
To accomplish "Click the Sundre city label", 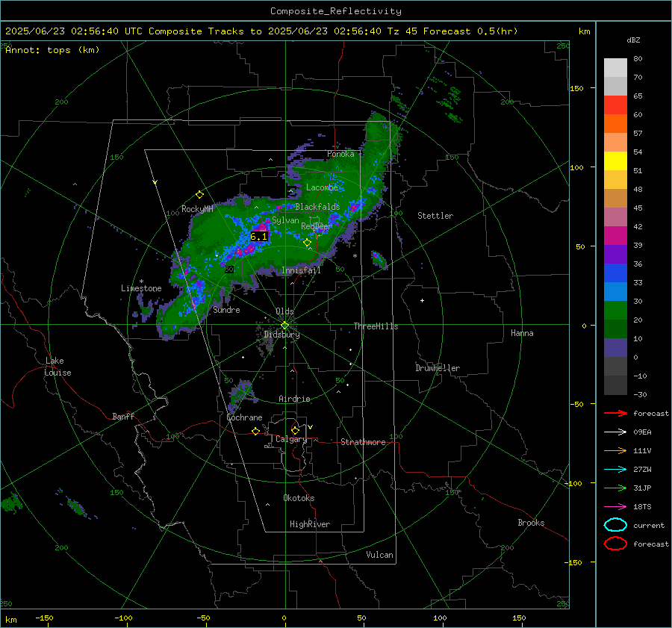I will (226, 310).
